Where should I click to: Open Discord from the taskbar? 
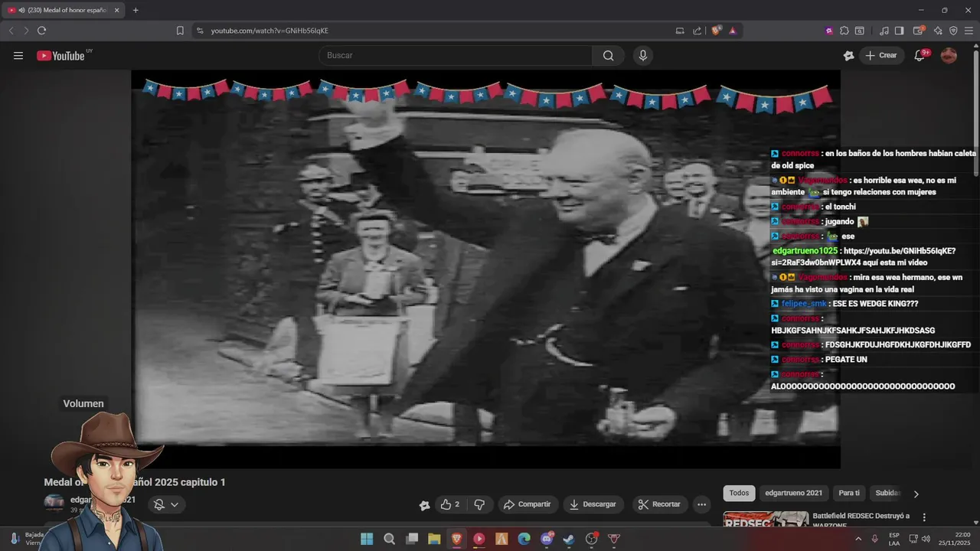pos(547,539)
